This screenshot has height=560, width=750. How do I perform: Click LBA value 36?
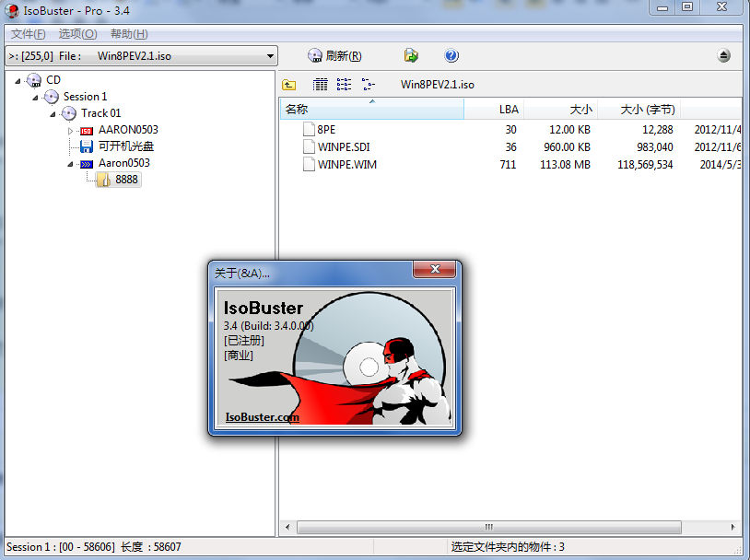click(510, 146)
